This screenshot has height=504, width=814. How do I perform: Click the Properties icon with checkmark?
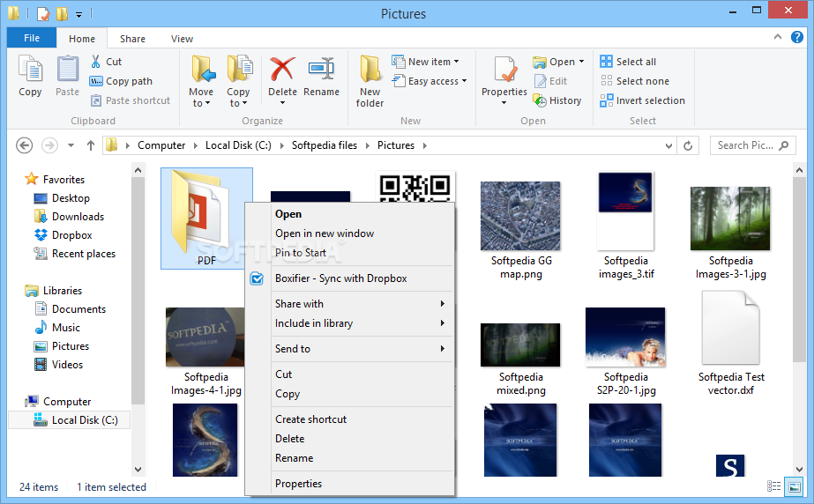(x=504, y=69)
